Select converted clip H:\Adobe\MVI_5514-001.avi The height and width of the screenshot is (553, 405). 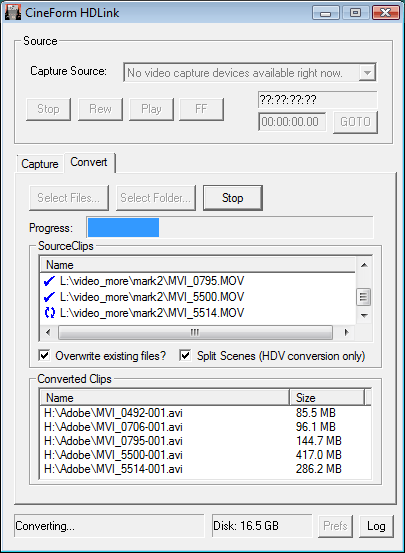[x=113, y=469]
